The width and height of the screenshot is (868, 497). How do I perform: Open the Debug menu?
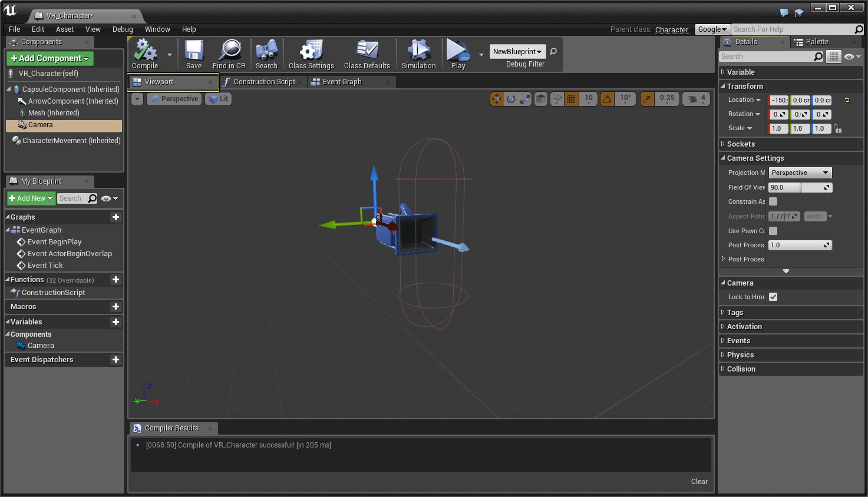click(123, 29)
